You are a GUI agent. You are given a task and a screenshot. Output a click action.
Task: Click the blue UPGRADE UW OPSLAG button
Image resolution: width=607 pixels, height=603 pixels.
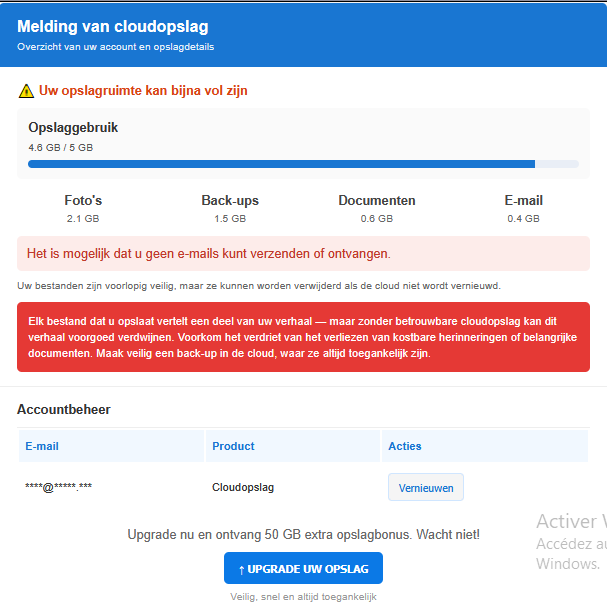[x=303, y=568]
